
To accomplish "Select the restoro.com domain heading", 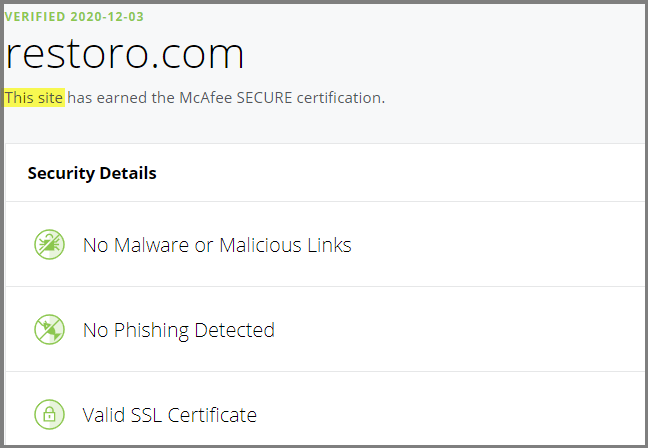I will [x=124, y=54].
